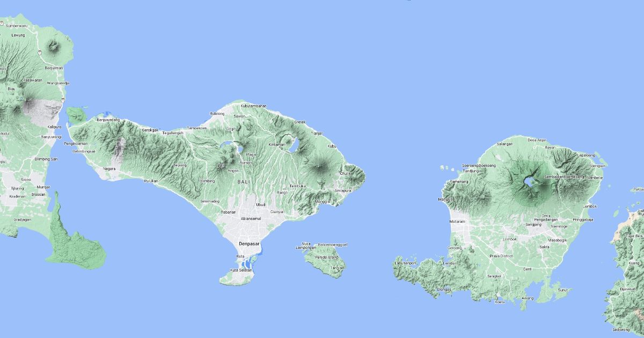The image size is (644, 338).
Task: Click the Batoemoenggoel label
Action: pyautogui.click(x=333, y=245)
